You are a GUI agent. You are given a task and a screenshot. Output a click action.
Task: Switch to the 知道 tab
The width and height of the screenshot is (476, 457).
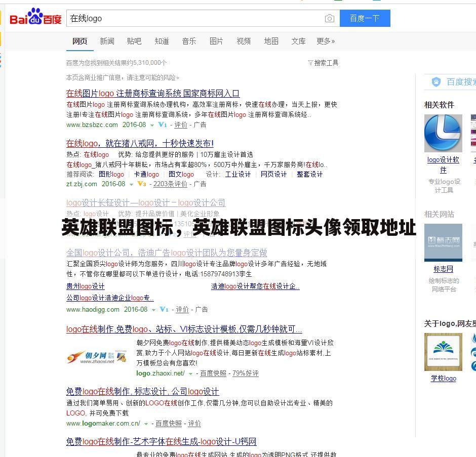click(162, 41)
